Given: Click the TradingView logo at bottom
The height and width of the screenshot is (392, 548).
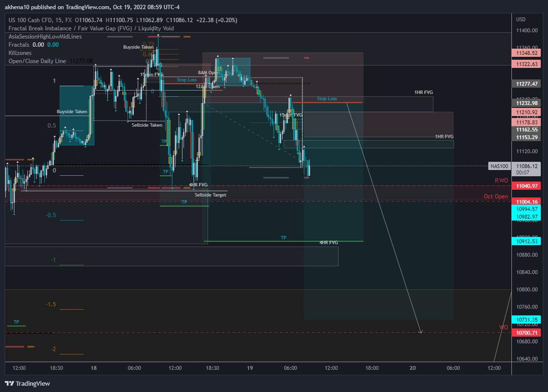Looking at the screenshot, I should [x=27, y=383].
